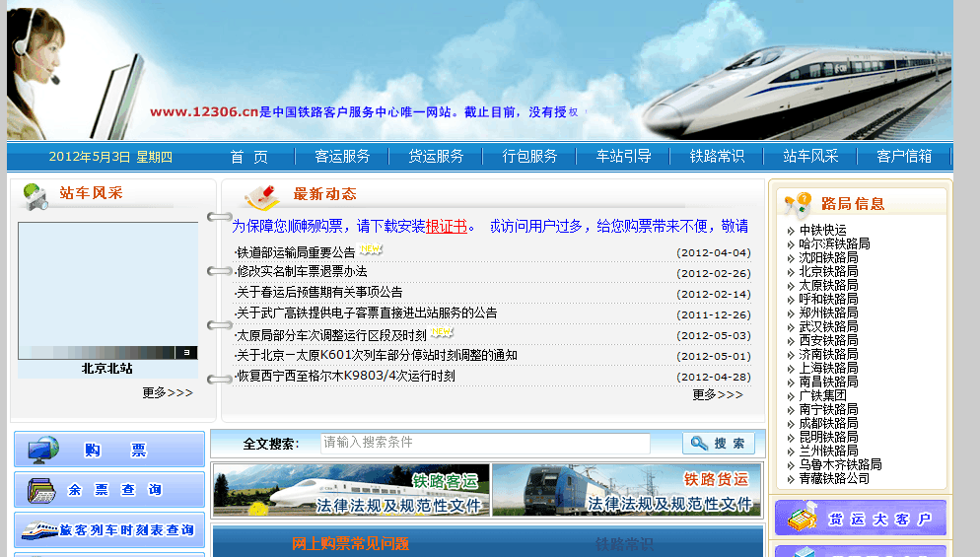Open the 车站引导 menu

point(624,157)
